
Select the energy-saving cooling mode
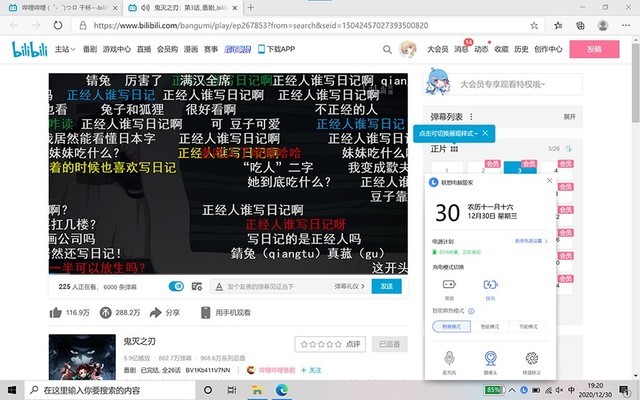(528, 327)
